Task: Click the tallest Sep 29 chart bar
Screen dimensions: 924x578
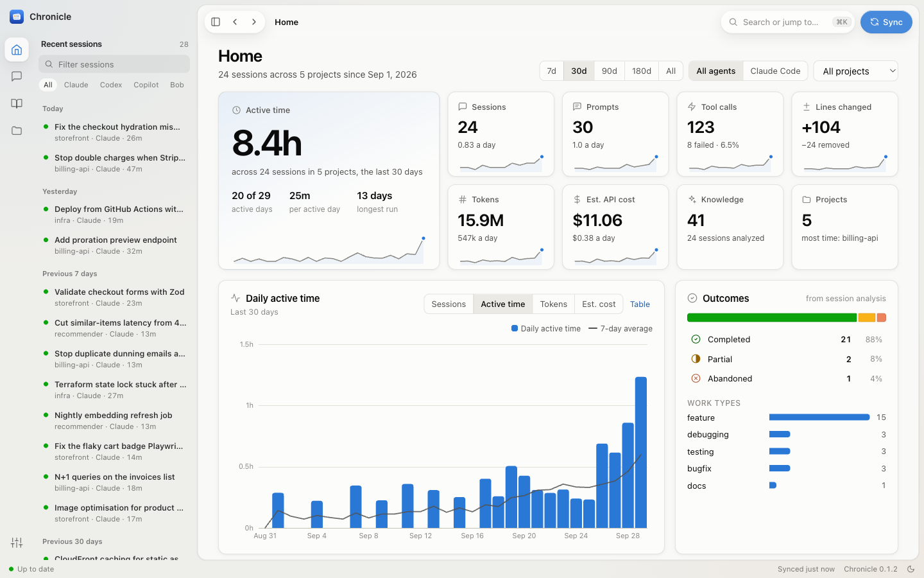Action: [640, 452]
